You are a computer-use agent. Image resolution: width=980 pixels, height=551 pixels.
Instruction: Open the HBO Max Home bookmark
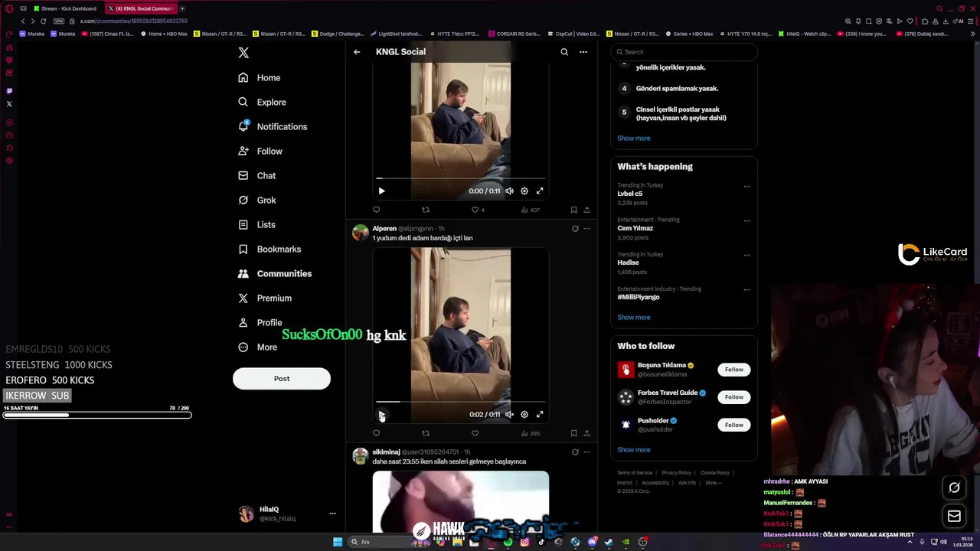pos(165,34)
